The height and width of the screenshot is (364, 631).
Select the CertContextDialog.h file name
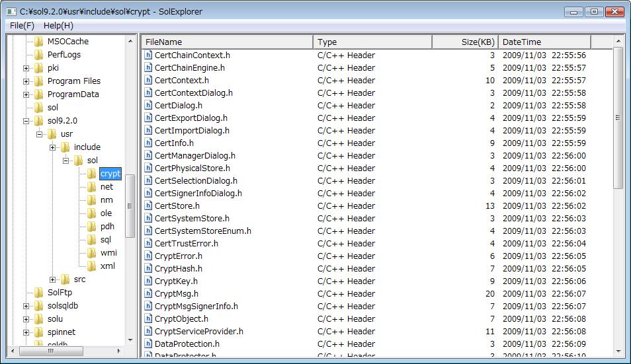click(x=194, y=92)
